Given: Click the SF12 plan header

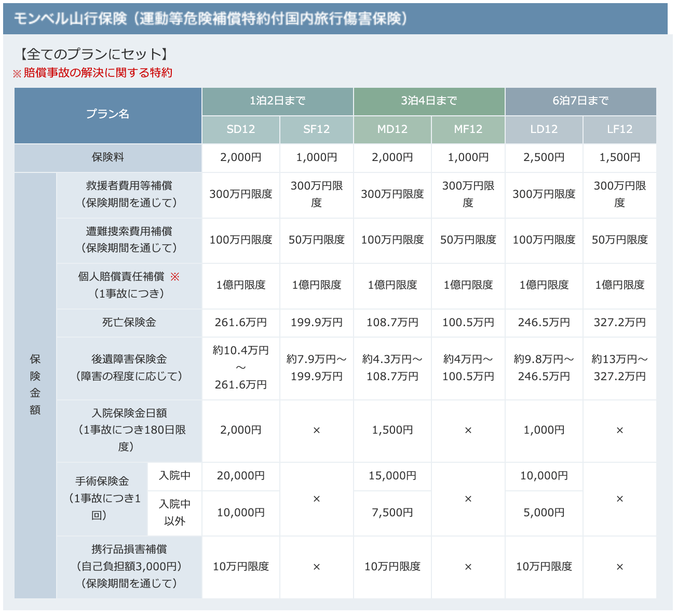Looking at the screenshot, I should tap(317, 129).
